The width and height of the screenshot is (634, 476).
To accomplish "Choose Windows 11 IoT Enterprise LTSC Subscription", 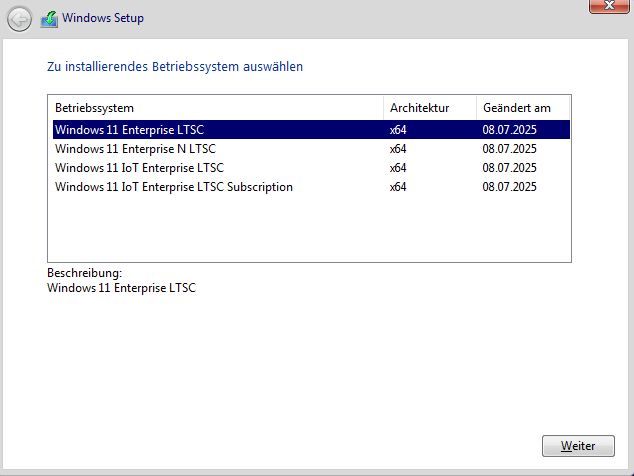I will (311, 186).
